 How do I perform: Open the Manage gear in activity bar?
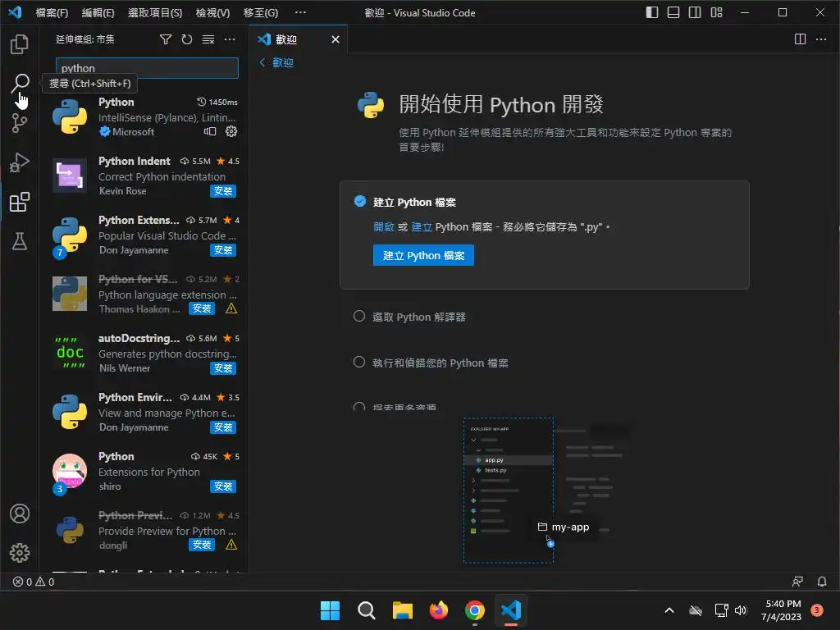click(x=20, y=553)
